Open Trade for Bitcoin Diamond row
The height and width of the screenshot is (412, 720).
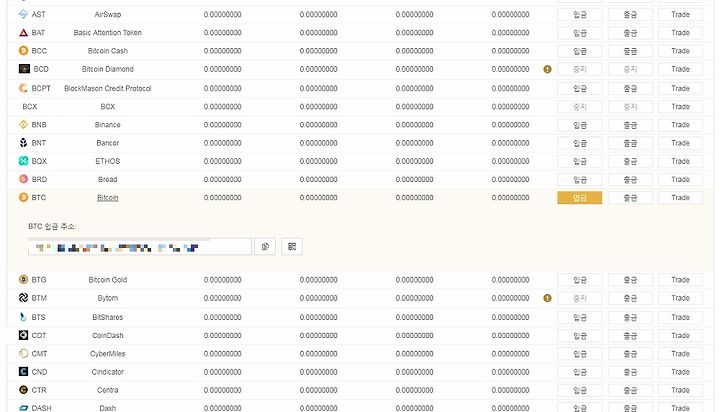pos(680,69)
